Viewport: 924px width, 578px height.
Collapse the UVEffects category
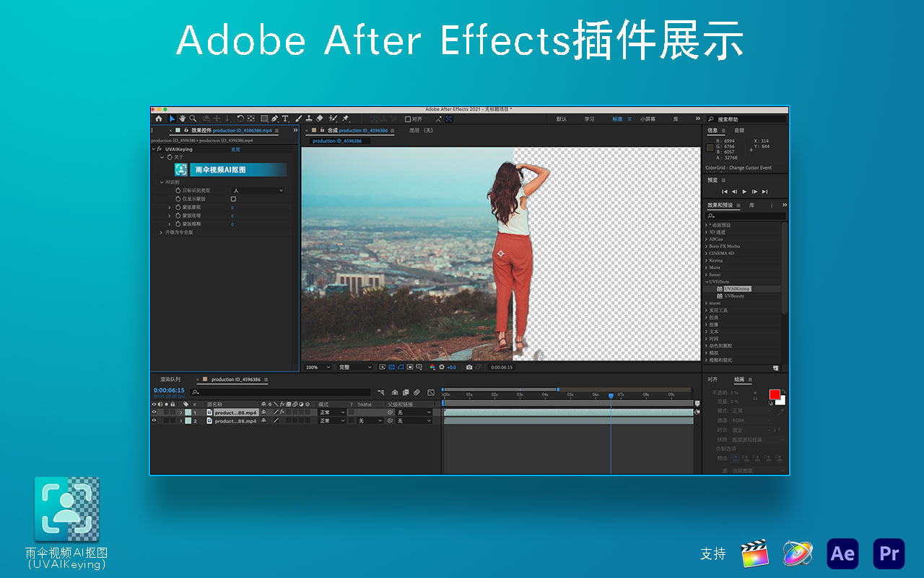pyautogui.click(x=707, y=282)
